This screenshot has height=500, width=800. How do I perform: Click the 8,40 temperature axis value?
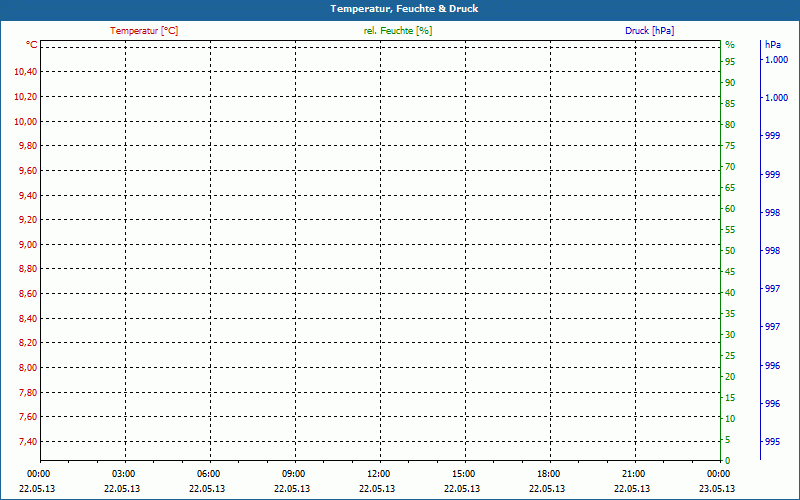click(x=28, y=318)
